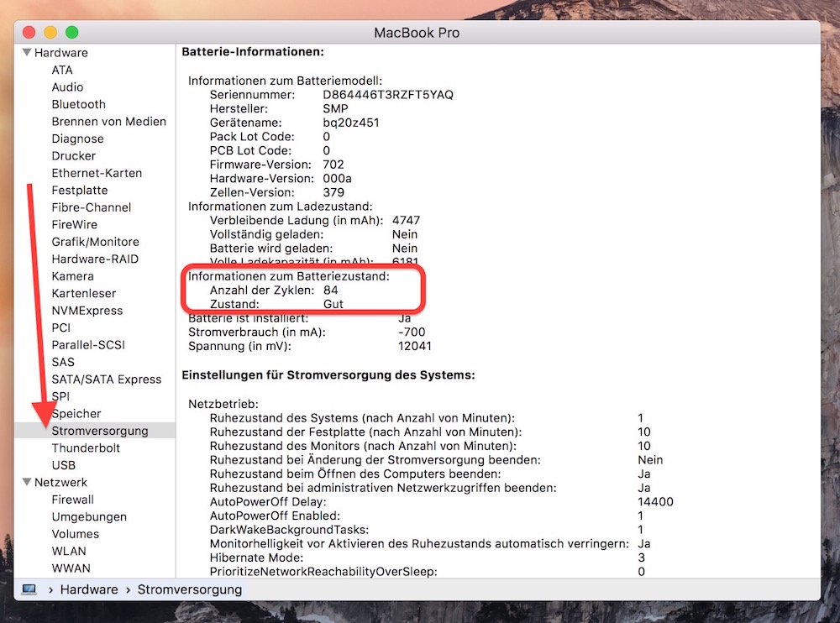Screen dimensions: 840x623
Task: Click AutoPowerOff Delay value 14400
Action: click(656, 502)
